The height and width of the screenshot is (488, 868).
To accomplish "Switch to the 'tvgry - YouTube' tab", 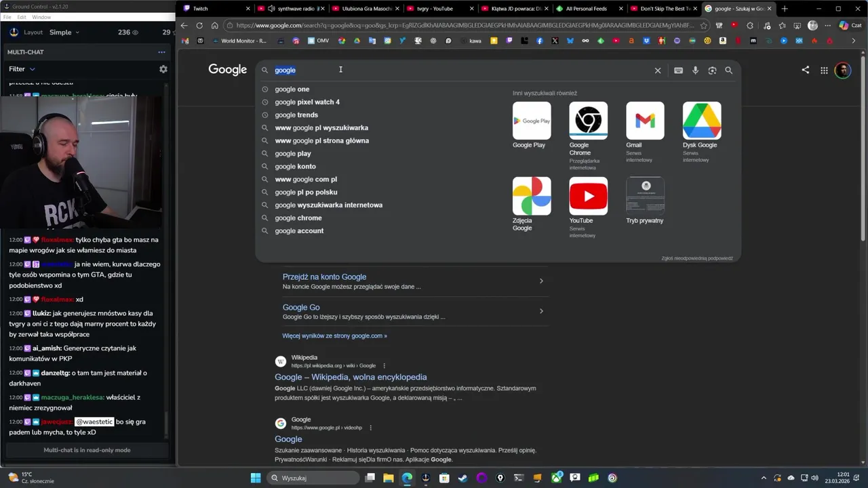I will click(x=440, y=9).
